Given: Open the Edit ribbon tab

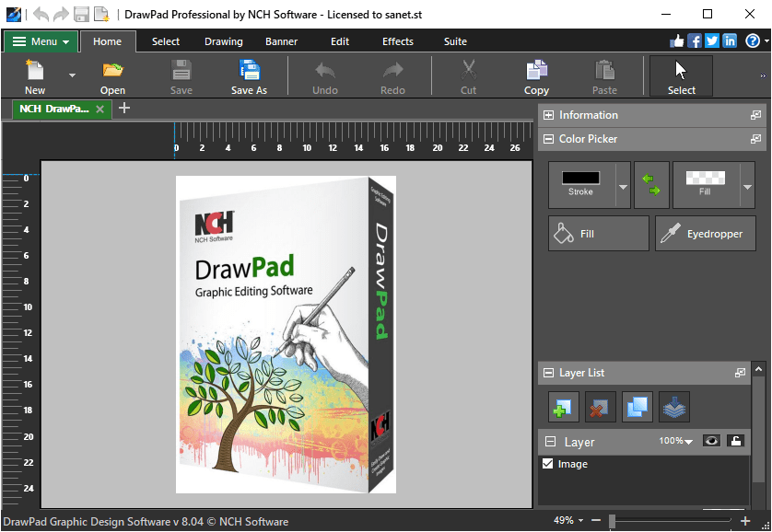Looking at the screenshot, I should (340, 41).
